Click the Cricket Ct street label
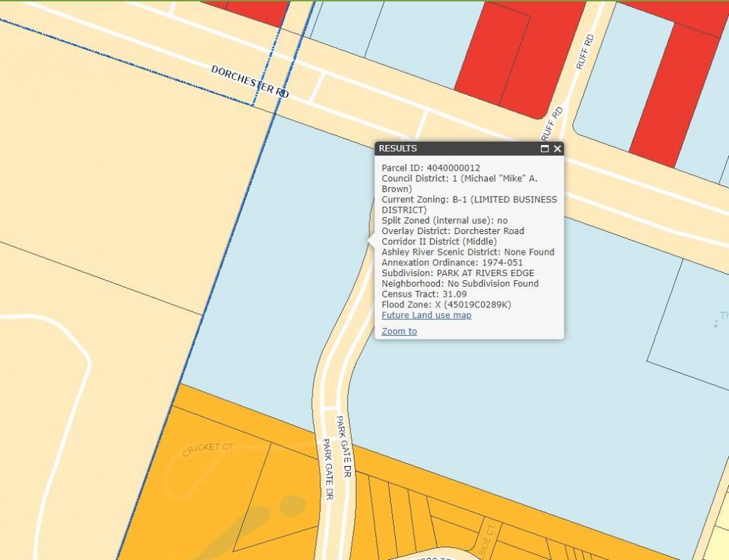Image resolution: width=729 pixels, height=560 pixels. pos(208,450)
